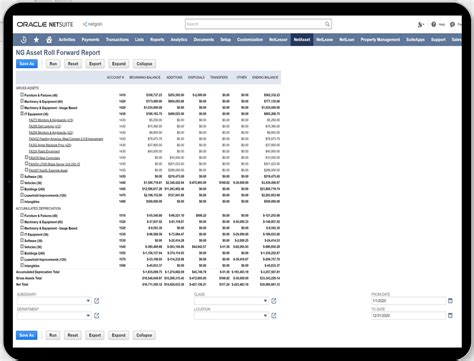
Task: Open the Feedback speech bubble icon
Action: [452, 24]
